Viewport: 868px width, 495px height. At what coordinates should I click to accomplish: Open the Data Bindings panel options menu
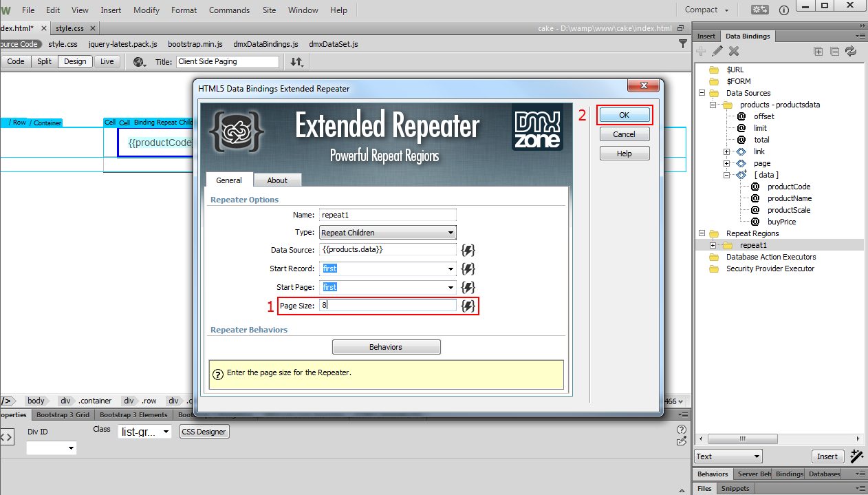[x=860, y=36]
